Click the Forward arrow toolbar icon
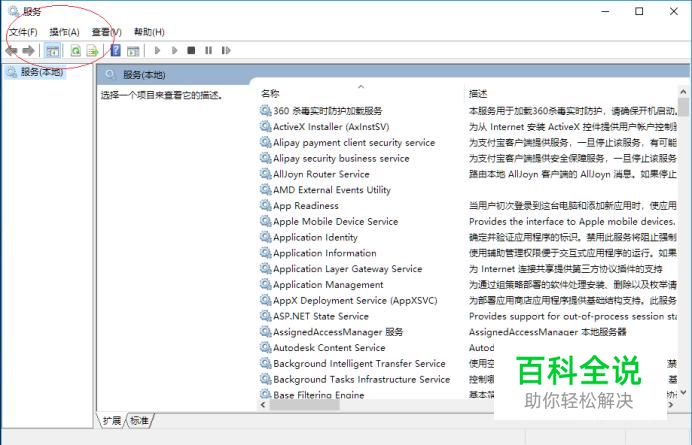This screenshot has height=445, width=692. 28,51
